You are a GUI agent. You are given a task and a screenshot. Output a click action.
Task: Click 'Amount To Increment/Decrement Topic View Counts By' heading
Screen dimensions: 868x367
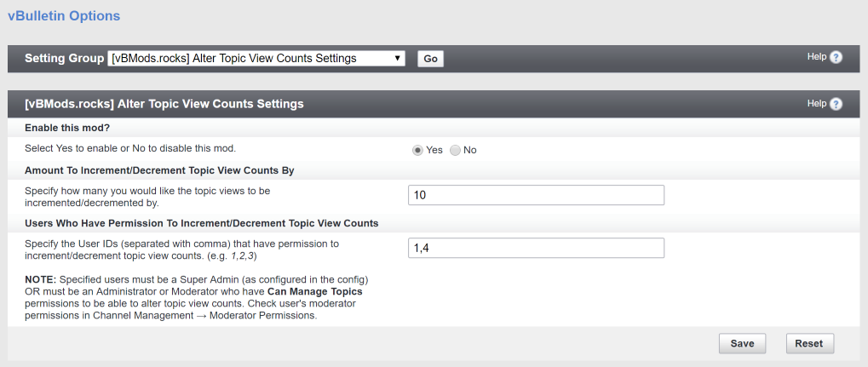tap(159, 170)
